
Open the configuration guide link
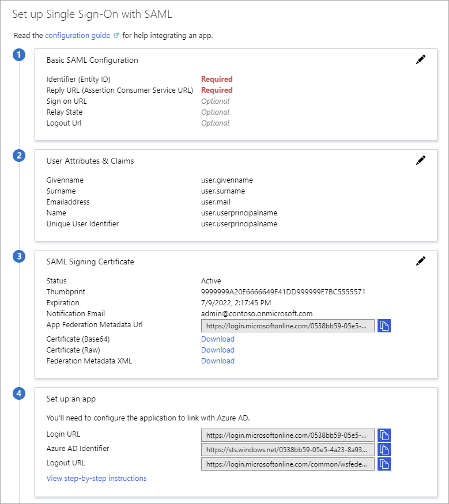tap(77, 35)
